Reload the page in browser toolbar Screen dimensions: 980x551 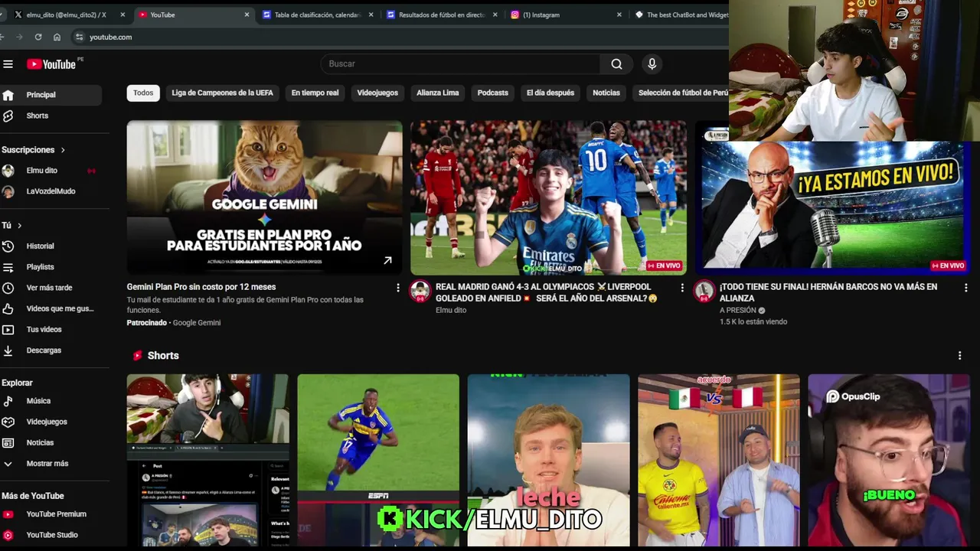tap(38, 37)
